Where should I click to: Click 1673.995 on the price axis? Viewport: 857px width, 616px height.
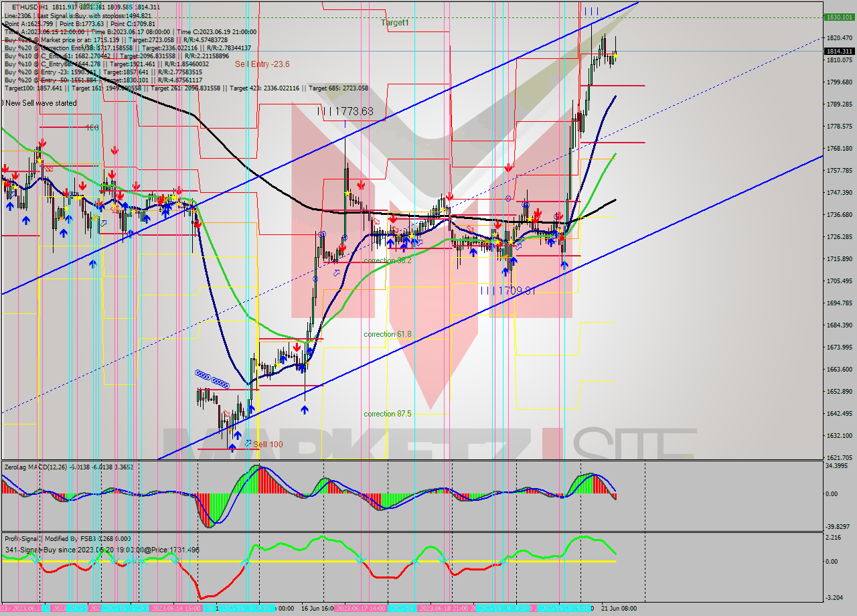(840, 348)
